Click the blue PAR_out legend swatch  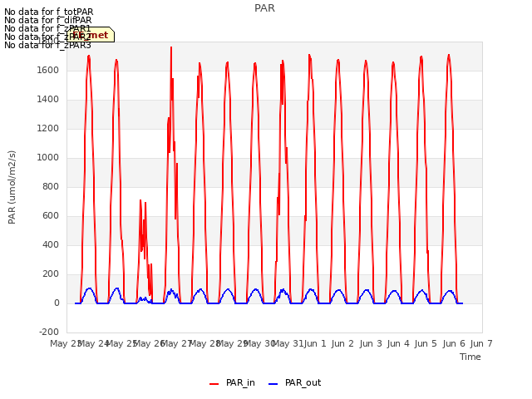(x=273, y=384)
